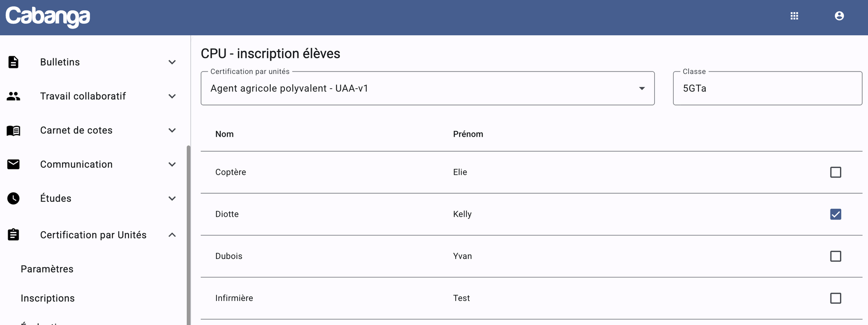This screenshot has height=325, width=868.
Task: Click the Certification par Unités clipboard icon
Action: [14, 235]
